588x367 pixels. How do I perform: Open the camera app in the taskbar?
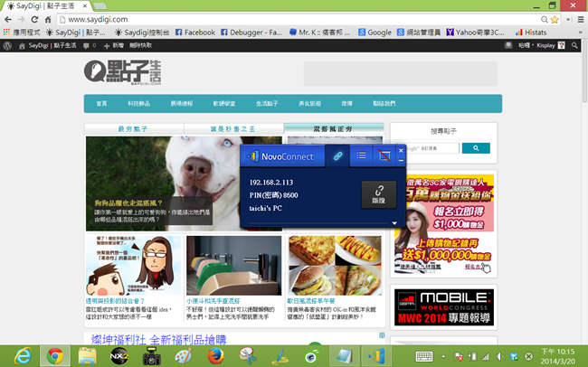pyautogui.click(x=151, y=356)
